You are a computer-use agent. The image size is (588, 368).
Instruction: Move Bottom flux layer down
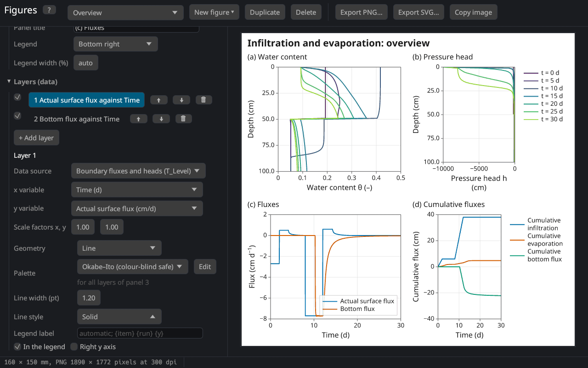pyautogui.click(x=161, y=119)
